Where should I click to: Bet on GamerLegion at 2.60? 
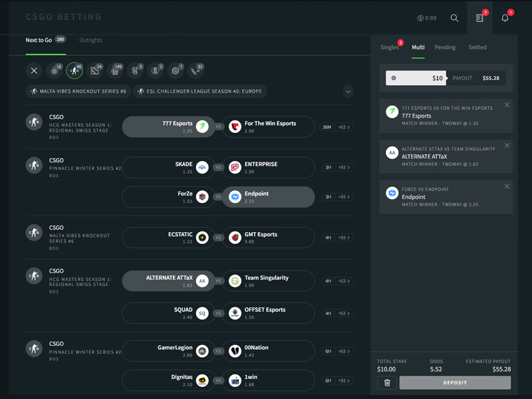point(169,351)
